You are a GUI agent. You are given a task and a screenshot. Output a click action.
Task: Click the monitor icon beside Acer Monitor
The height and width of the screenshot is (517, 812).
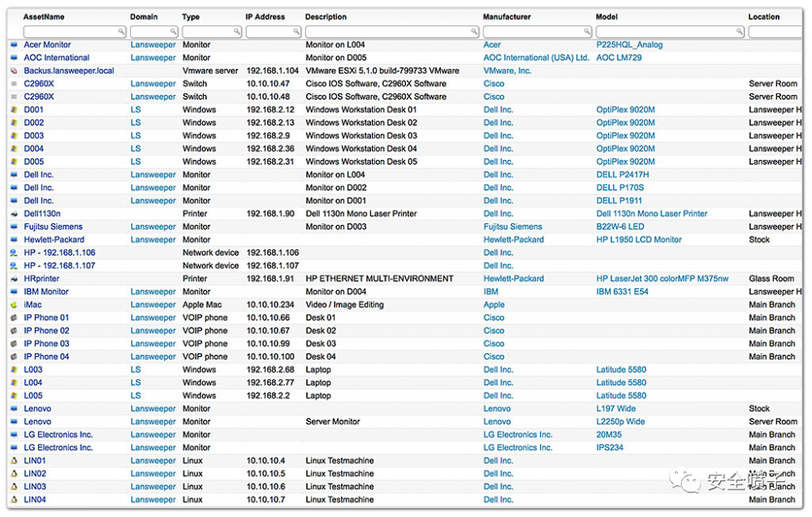point(14,45)
